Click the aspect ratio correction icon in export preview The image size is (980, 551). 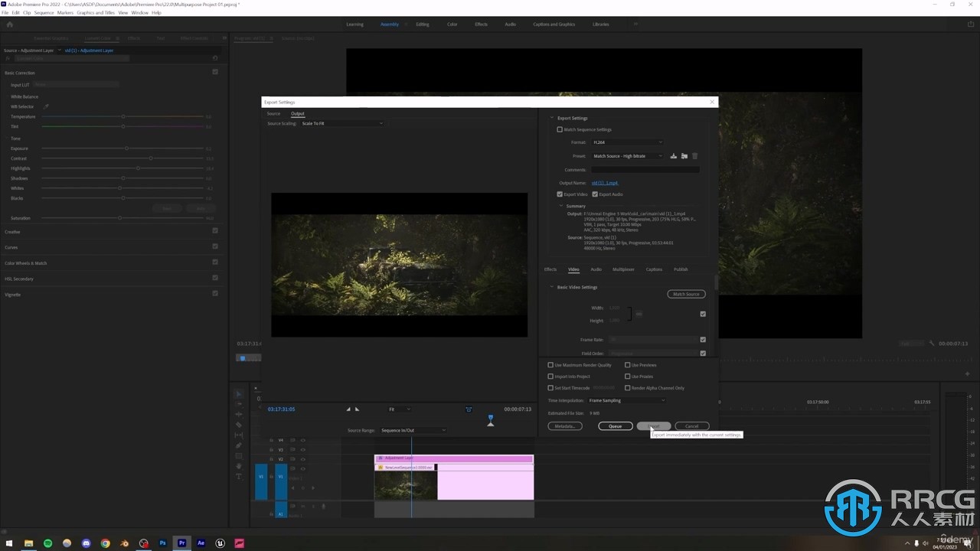pyautogui.click(x=469, y=409)
